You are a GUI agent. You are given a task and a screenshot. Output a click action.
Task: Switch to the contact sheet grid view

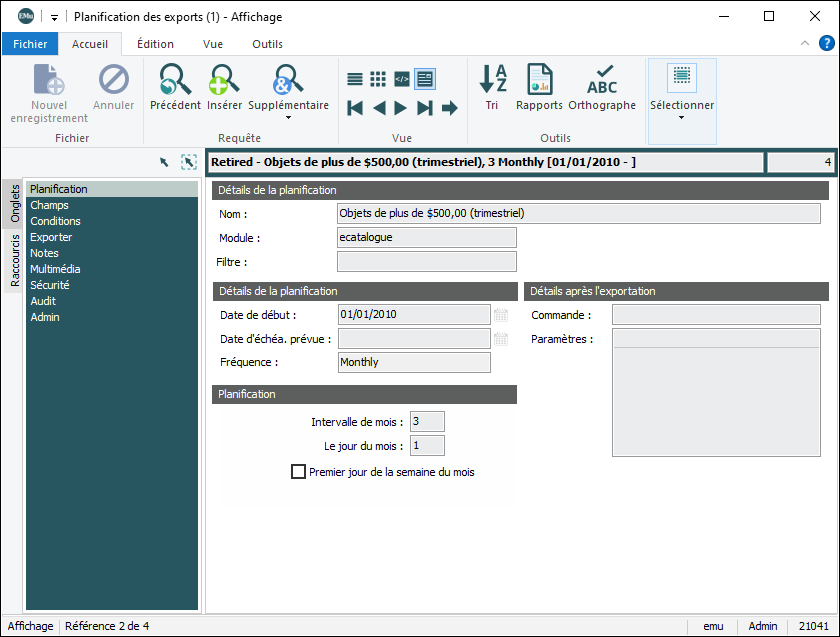click(378, 79)
